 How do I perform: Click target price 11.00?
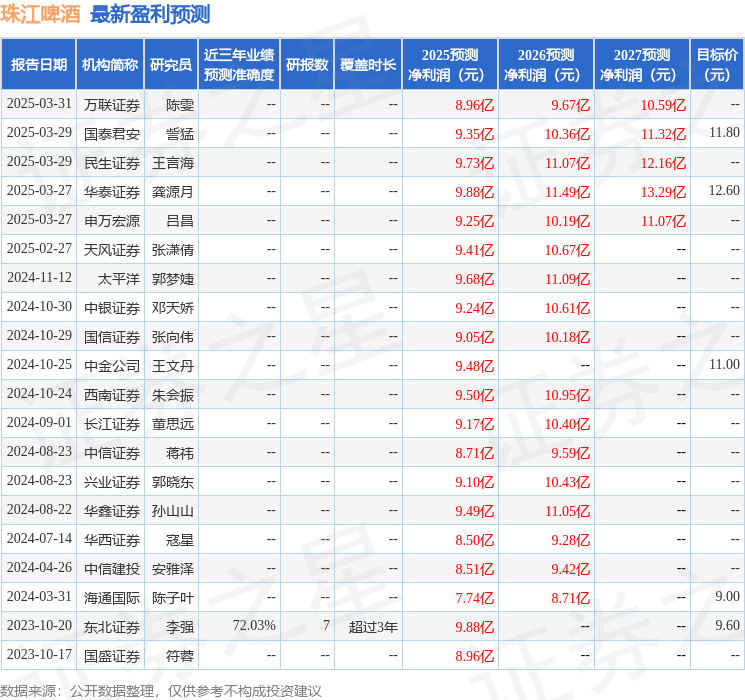point(724,364)
